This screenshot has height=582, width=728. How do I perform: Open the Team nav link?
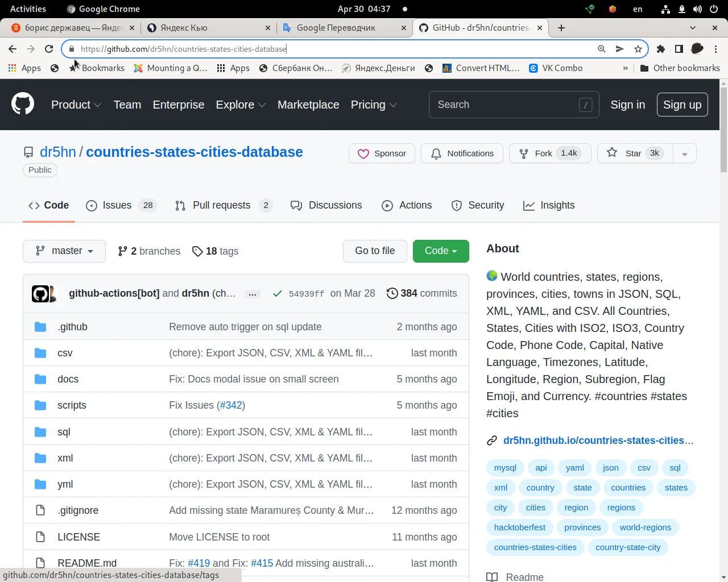coord(127,105)
